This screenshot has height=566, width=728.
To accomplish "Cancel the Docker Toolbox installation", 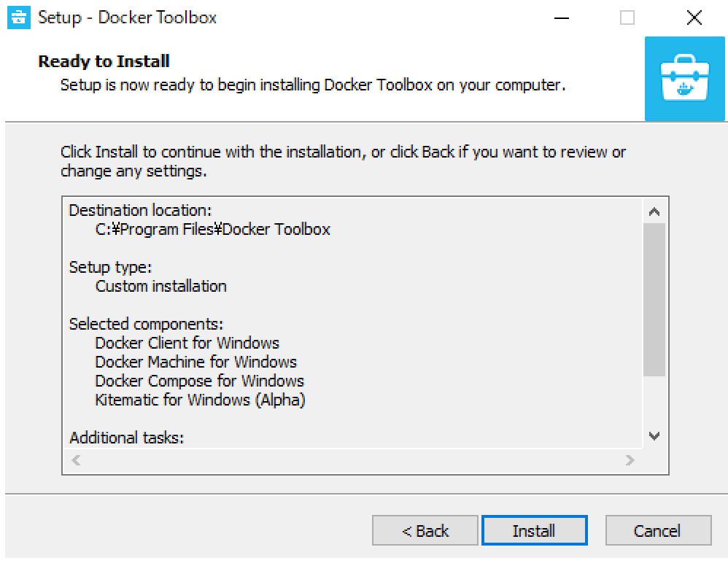I will tap(657, 530).
